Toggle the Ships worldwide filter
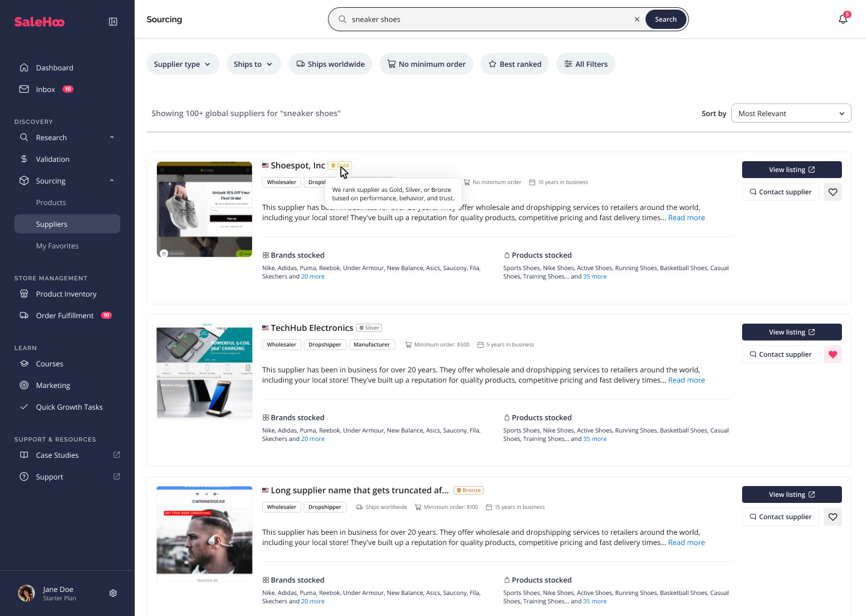Viewport: 866px width, 616px height. [x=330, y=64]
